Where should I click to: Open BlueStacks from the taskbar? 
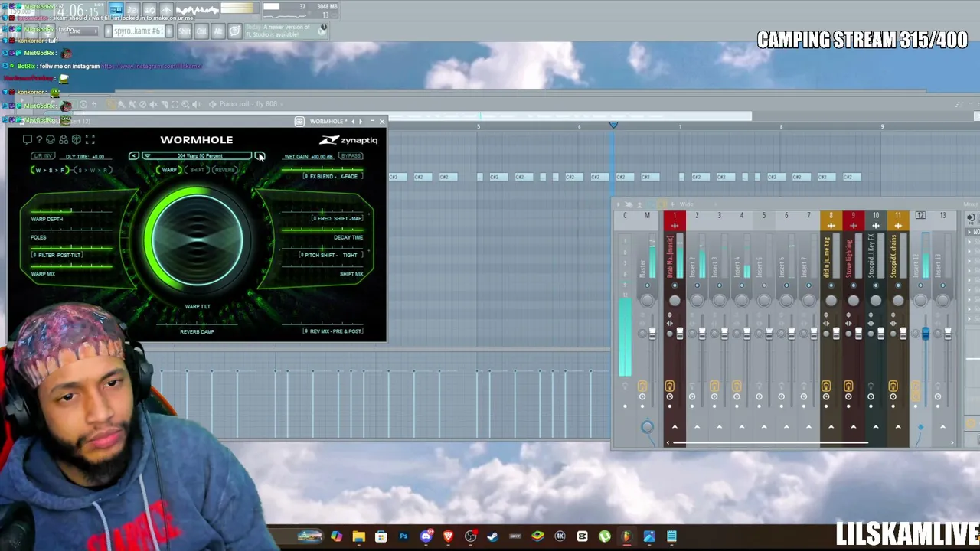[x=537, y=536]
